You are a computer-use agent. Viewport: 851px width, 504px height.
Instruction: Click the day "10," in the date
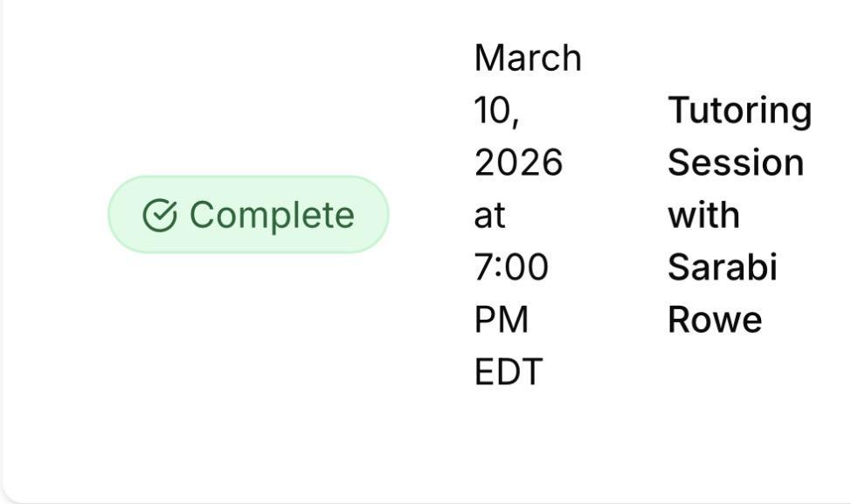[x=495, y=111]
